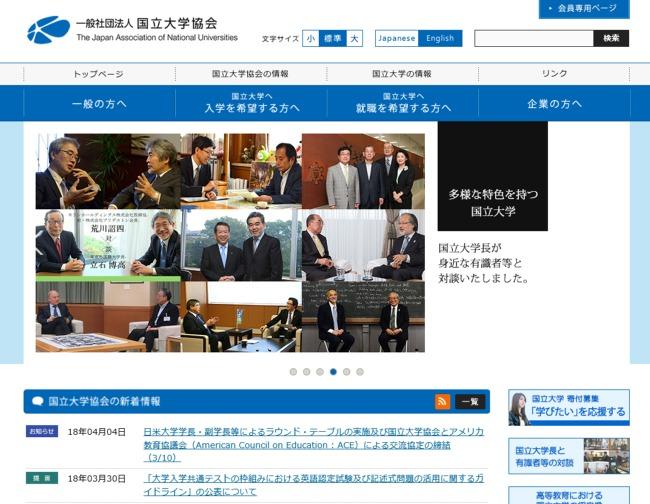
Task: Go to third carousel slide dot
Action: pos(320,372)
